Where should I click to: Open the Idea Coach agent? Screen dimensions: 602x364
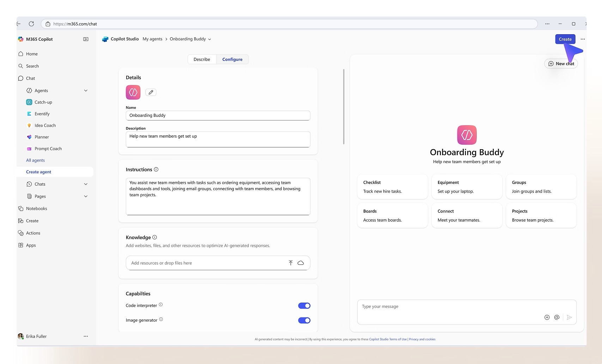pyautogui.click(x=44, y=125)
